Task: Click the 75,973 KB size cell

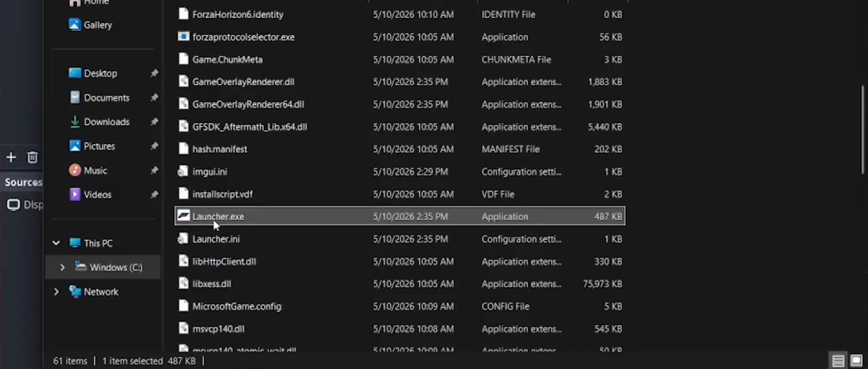Action: click(603, 284)
